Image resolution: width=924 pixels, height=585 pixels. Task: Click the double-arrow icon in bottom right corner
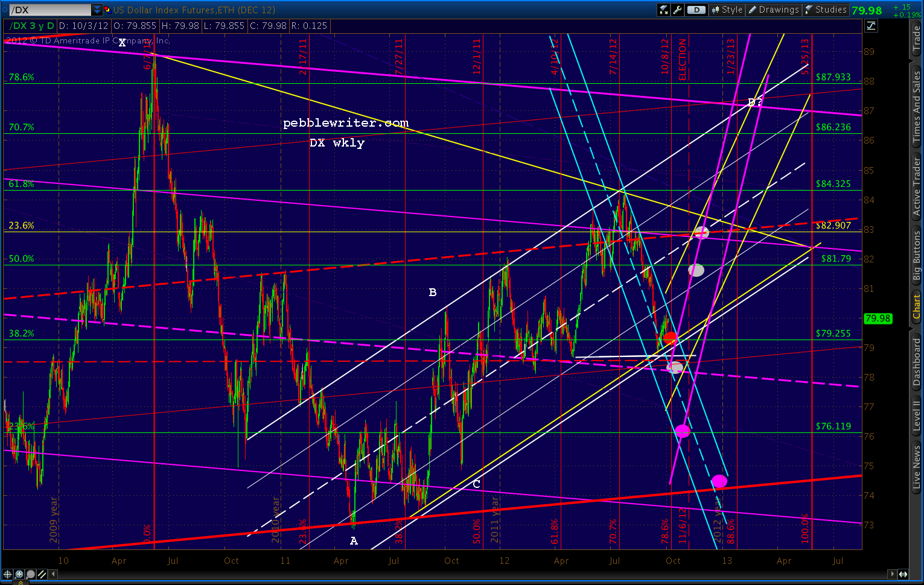point(903,574)
